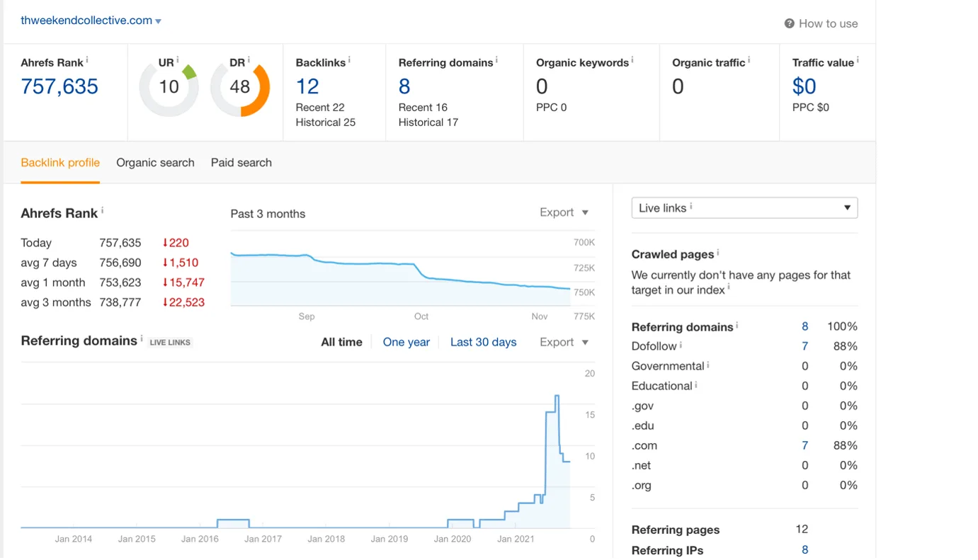Click info icon on the Ahrefs Rank metric card
The image size is (978, 560).
[x=87, y=59]
